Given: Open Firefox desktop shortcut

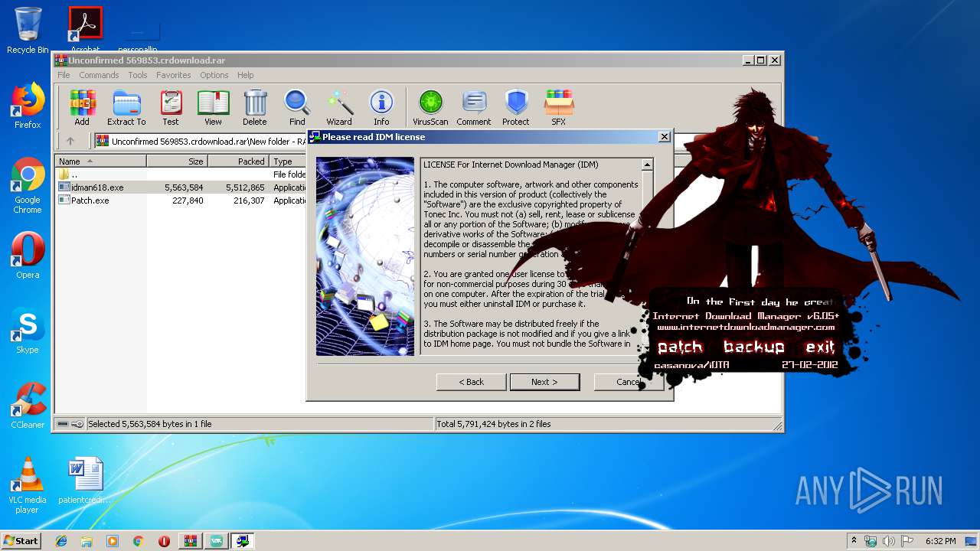Looking at the screenshot, I should click(28, 106).
